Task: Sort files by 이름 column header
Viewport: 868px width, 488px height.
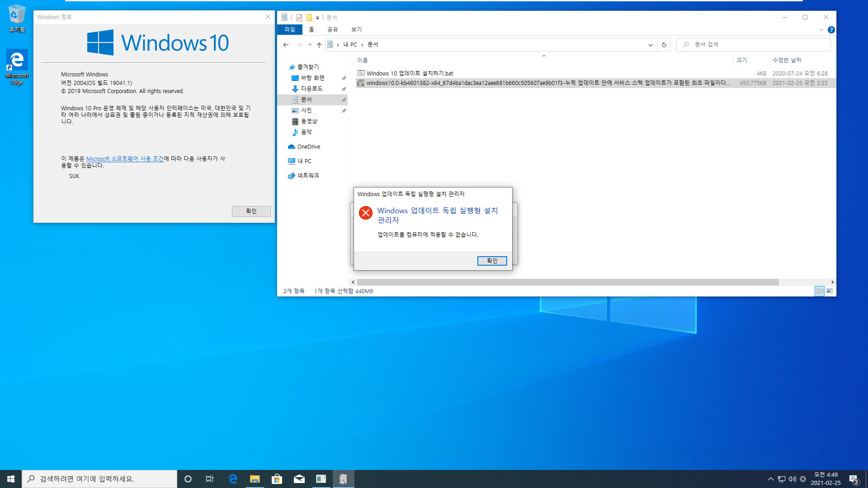Action: [x=544, y=60]
